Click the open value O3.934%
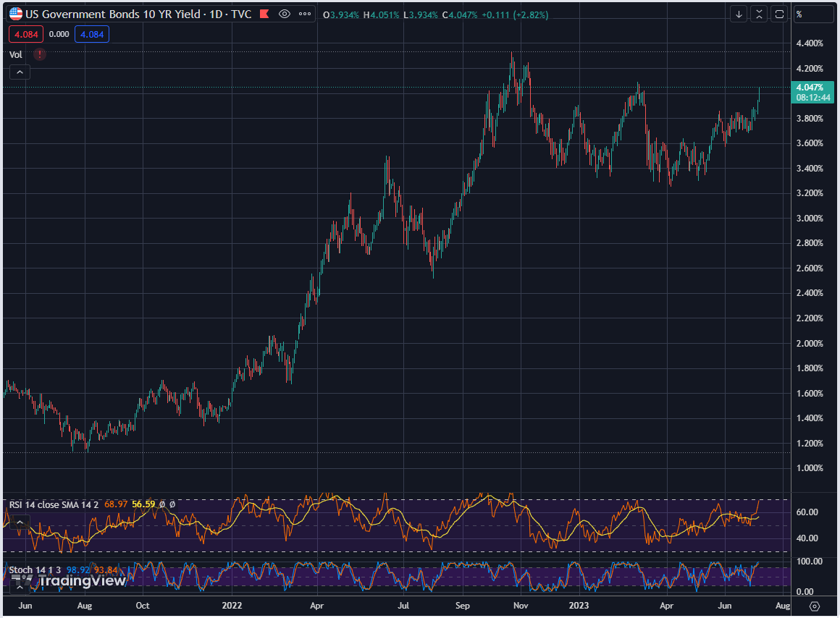This screenshot has height=618, width=840. (x=341, y=15)
